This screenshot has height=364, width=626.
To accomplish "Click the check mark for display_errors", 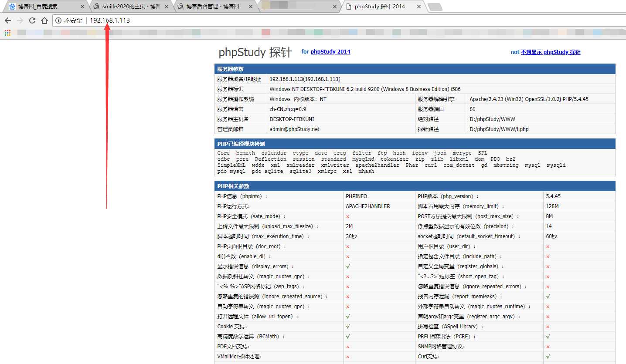I will click(x=348, y=266).
